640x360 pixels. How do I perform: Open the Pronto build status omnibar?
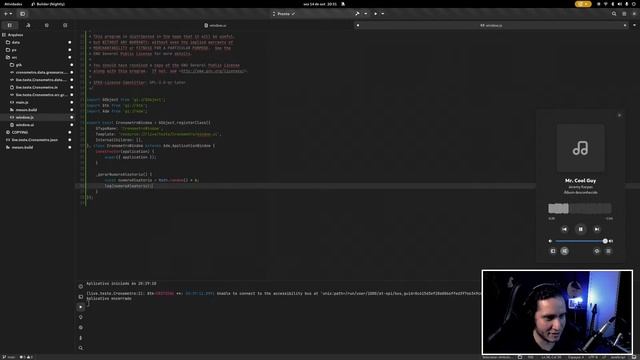(284, 14)
